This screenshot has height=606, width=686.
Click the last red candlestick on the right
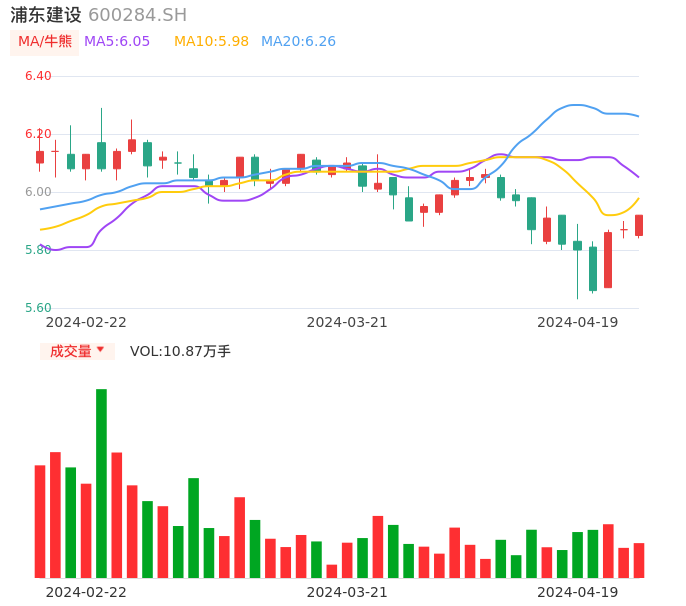pyautogui.click(x=639, y=225)
